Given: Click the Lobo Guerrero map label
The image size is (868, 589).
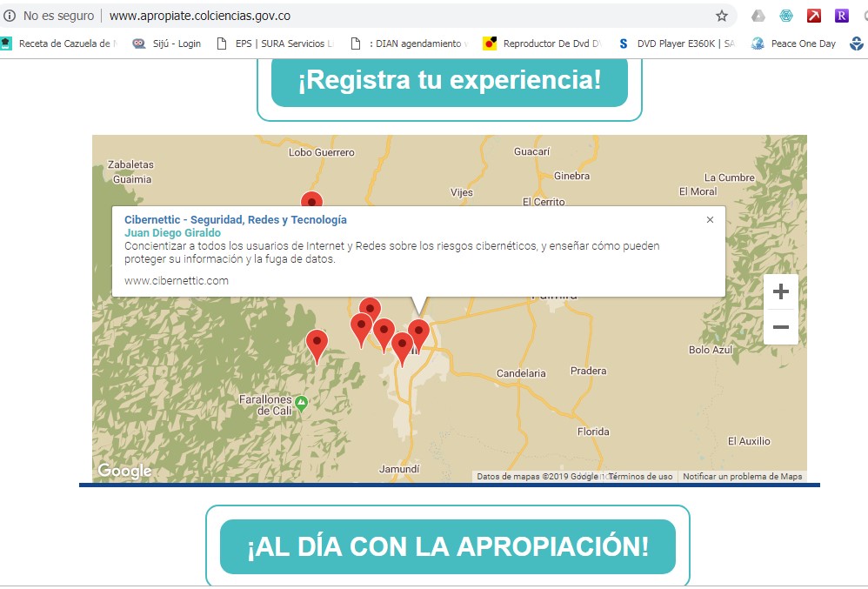Looking at the screenshot, I should pyautogui.click(x=322, y=152).
